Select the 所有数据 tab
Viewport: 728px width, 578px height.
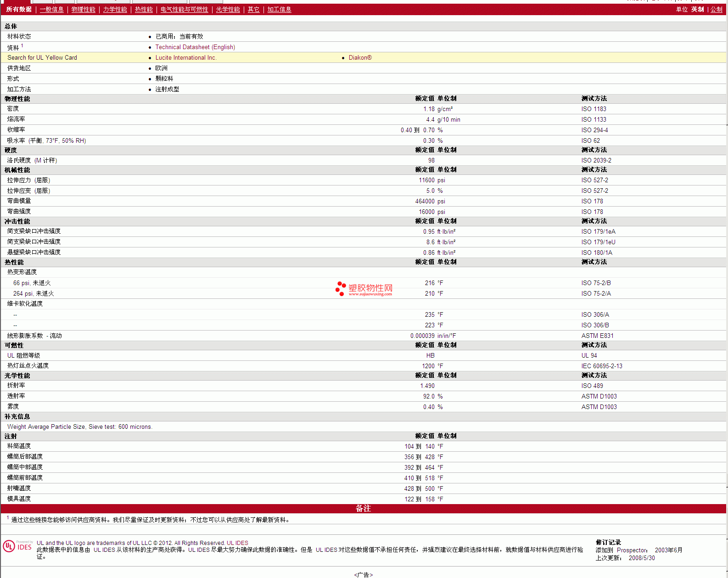pos(19,10)
